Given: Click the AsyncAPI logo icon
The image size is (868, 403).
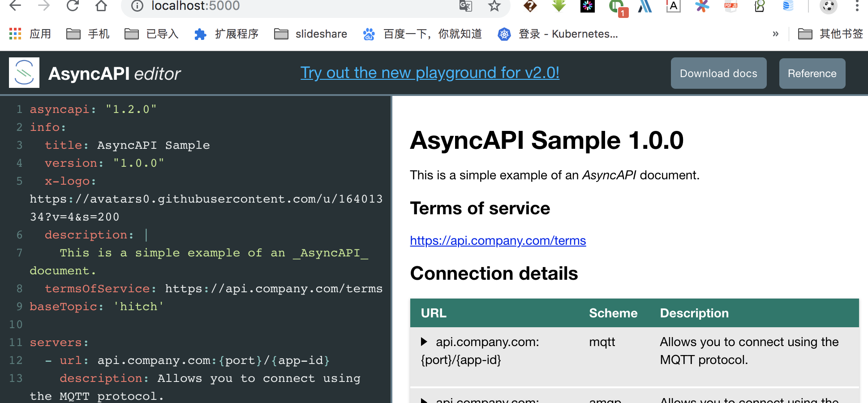Looking at the screenshot, I should 24,73.
